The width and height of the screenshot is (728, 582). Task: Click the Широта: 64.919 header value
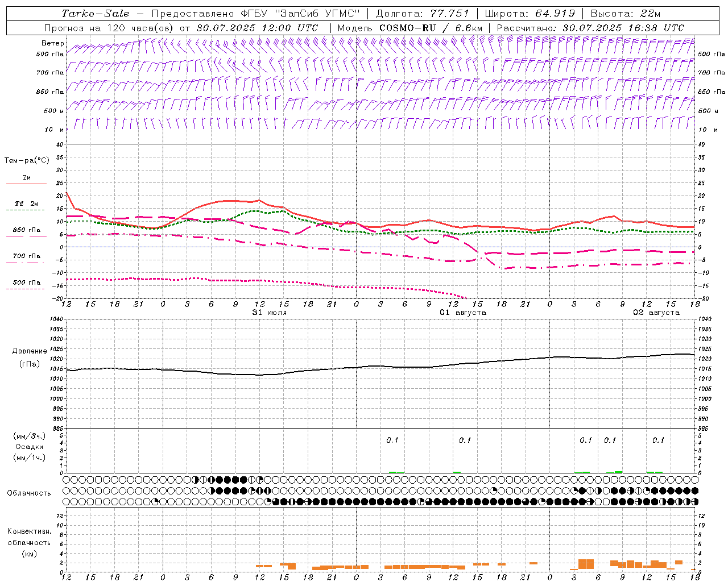[x=530, y=14]
